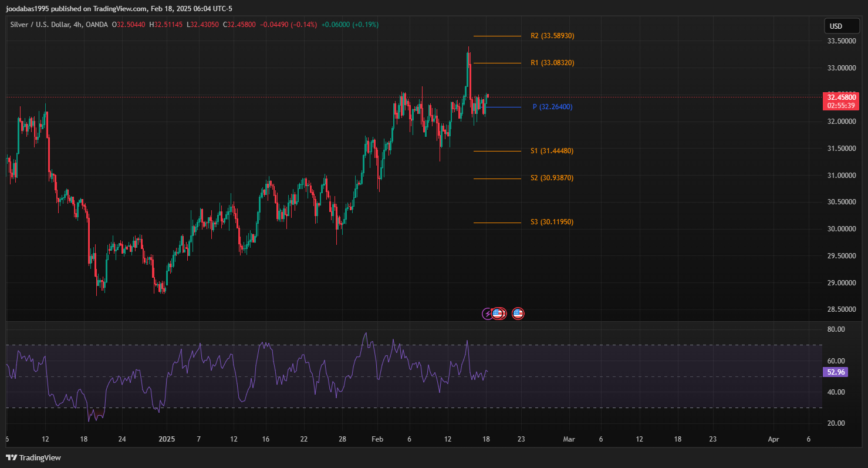Image resolution: width=868 pixels, height=468 pixels.
Task: Click the S3 (30.11950) support label
Action: coord(552,222)
